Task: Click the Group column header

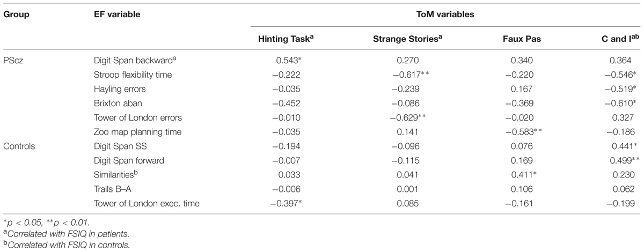Action: [x=15, y=14]
